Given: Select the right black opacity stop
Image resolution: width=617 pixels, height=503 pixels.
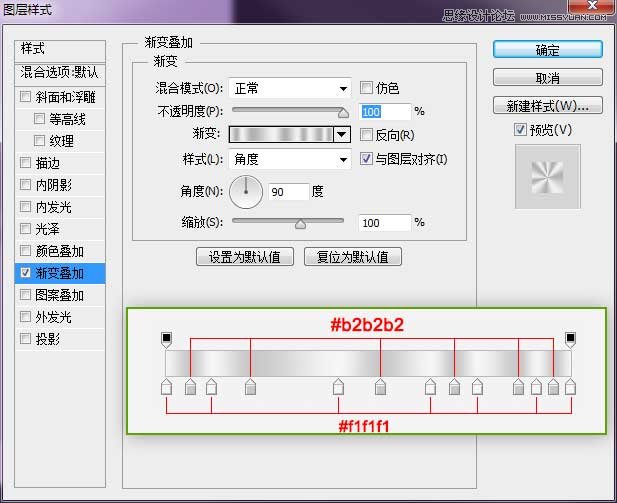Looking at the screenshot, I should point(570,340).
